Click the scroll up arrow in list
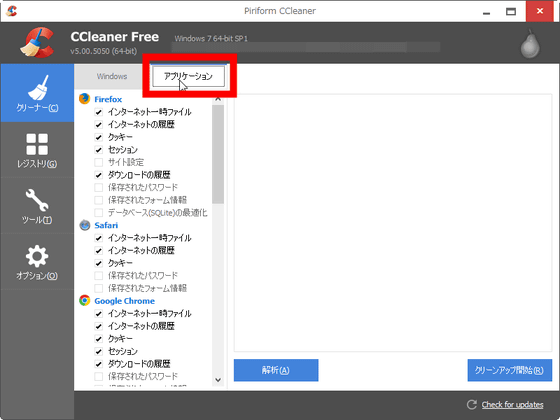The height and width of the screenshot is (420, 560). point(218,99)
